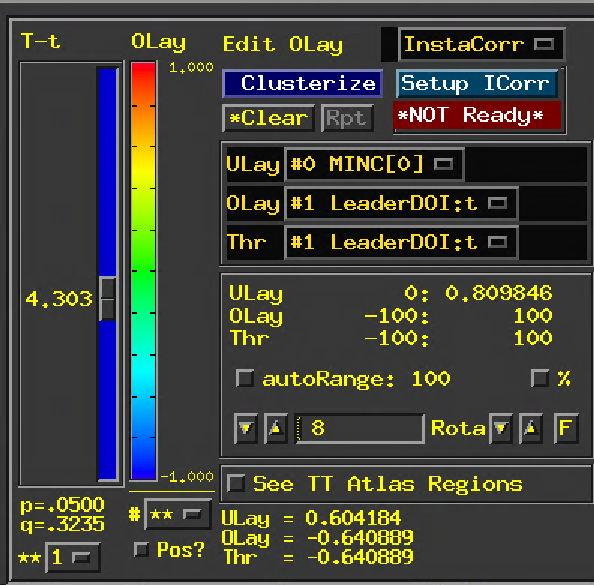
Task: Toggle the autoRange checkbox
Action: coord(245,378)
